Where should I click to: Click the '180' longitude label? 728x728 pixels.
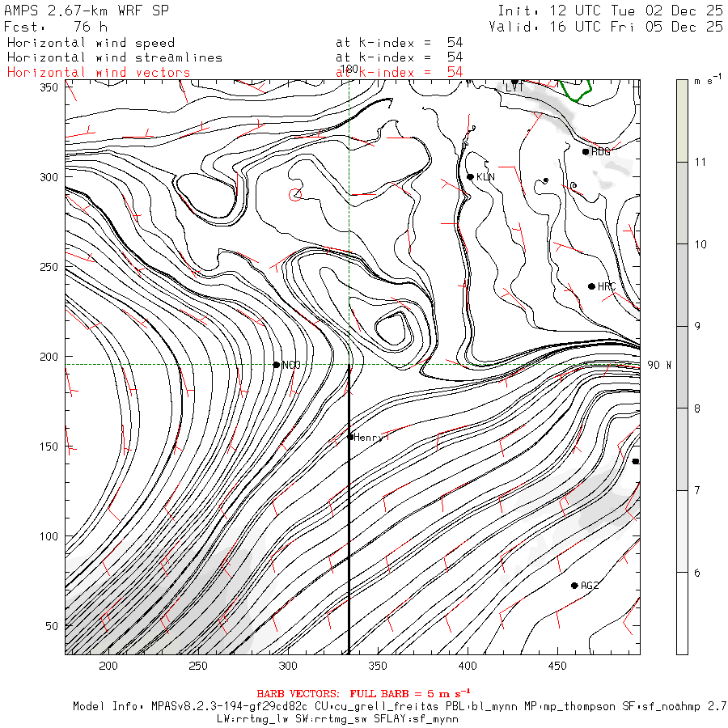pyautogui.click(x=349, y=70)
